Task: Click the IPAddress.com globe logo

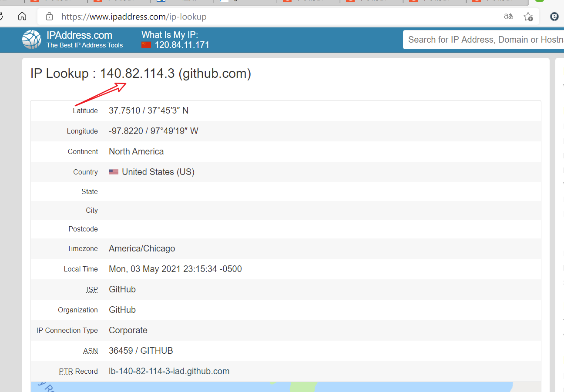Action: point(32,40)
